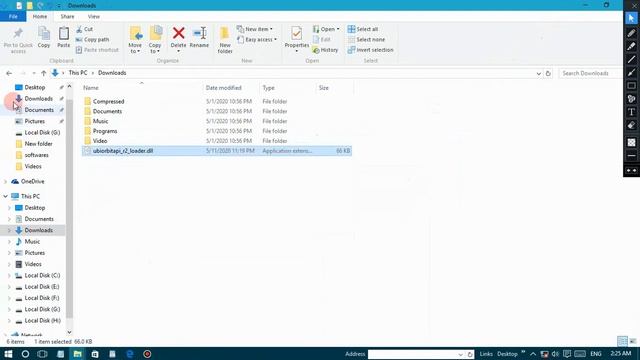Open Task View in taskbar
Viewport: 640px width, 360px height.
42,354
